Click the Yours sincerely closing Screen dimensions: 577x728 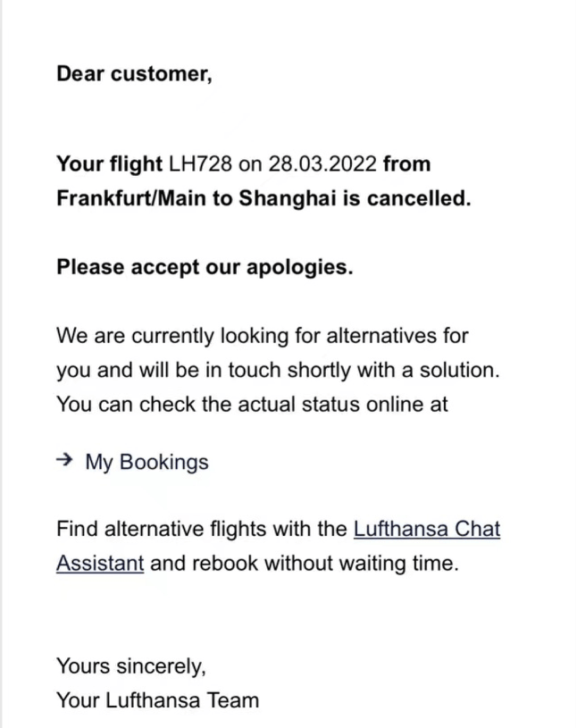pos(130,665)
